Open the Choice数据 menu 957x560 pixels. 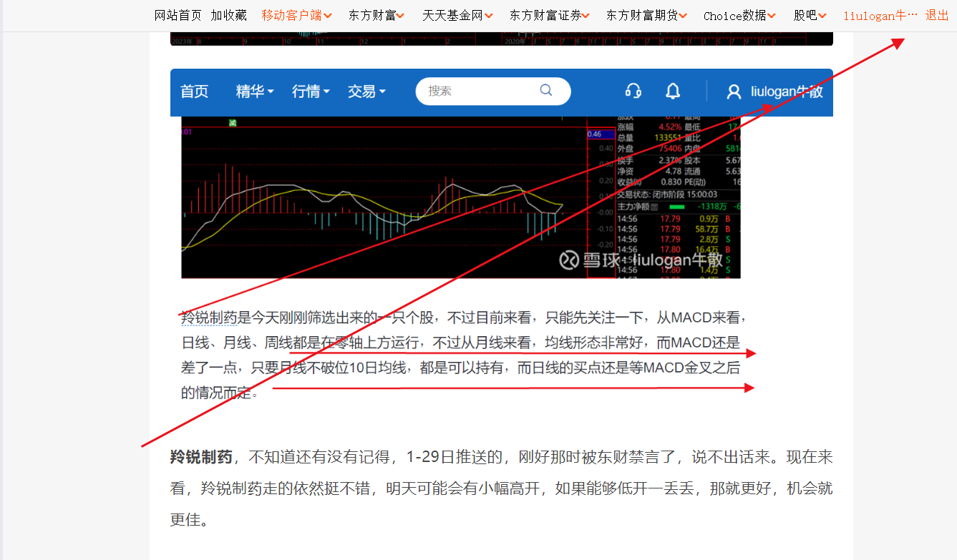(739, 15)
